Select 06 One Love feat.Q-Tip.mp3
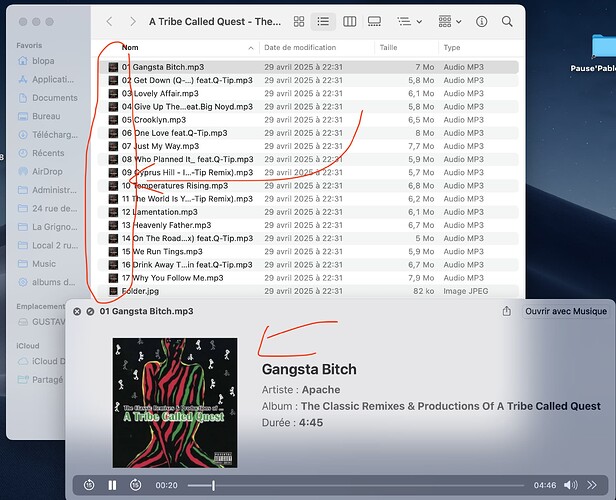 point(308,133)
